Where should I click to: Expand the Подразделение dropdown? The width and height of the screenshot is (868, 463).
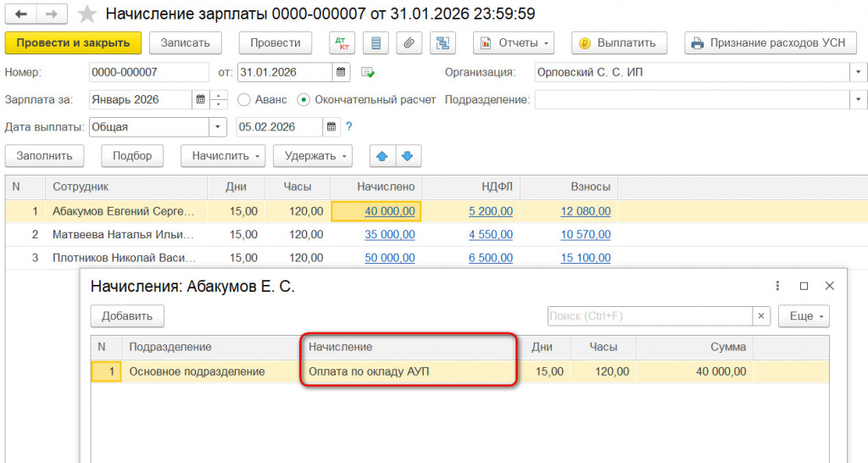point(858,100)
